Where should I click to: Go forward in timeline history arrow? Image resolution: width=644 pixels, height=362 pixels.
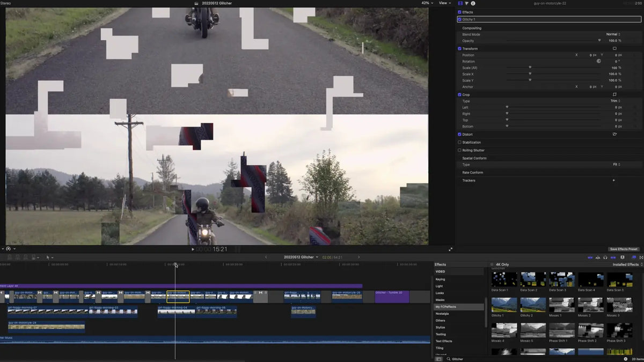tap(358, 257)
